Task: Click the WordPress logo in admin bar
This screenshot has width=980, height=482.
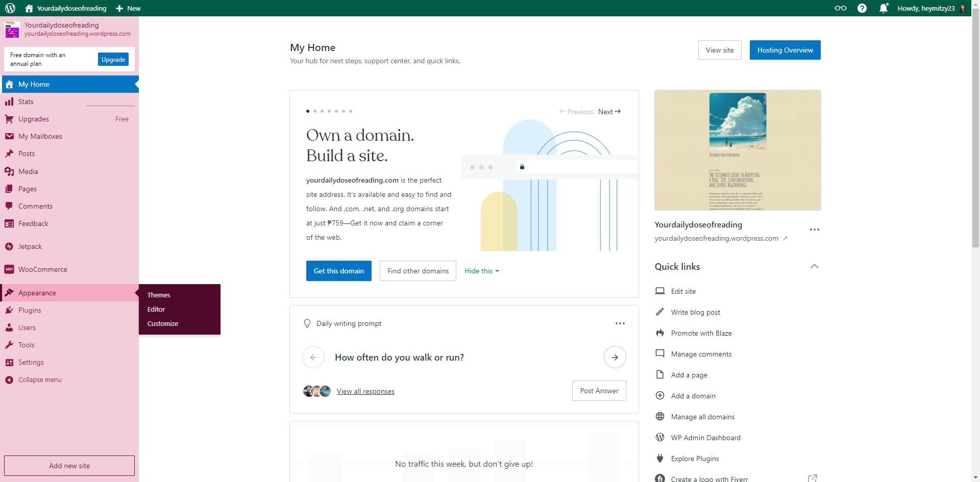Action: [10, 8]
